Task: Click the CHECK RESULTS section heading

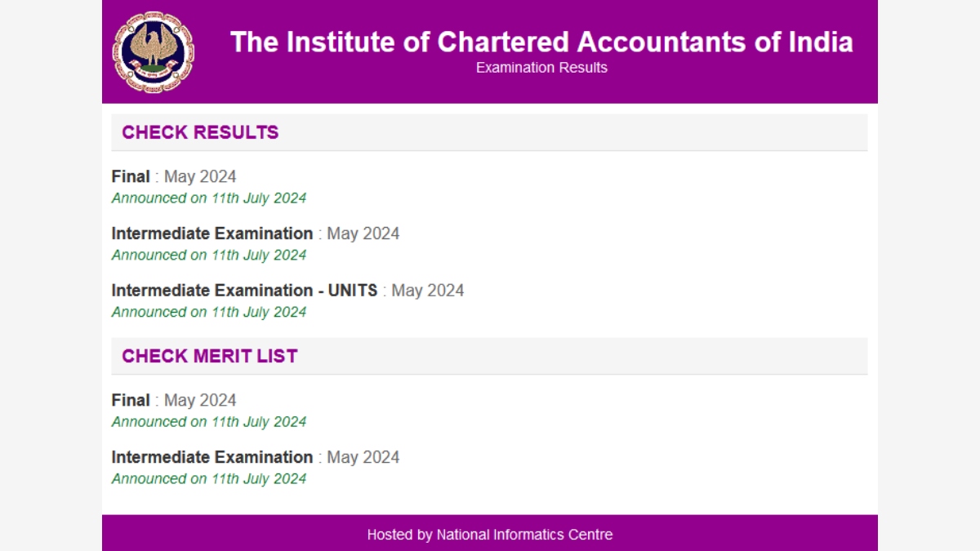Action: tap(199, 131)
